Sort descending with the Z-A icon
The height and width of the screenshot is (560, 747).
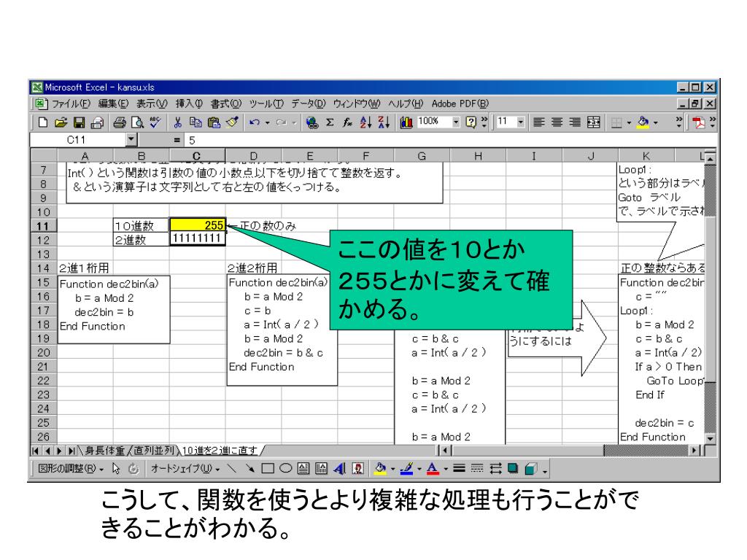click(384, 122)
